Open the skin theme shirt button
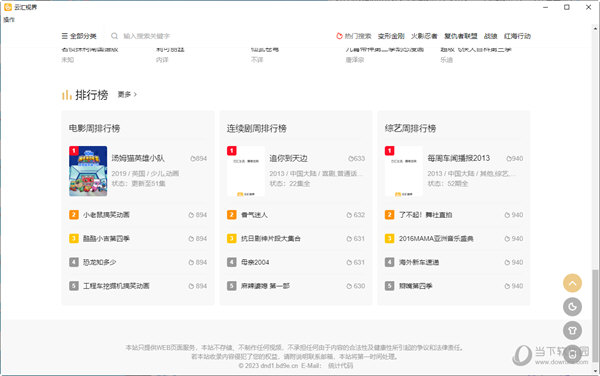 572,330
